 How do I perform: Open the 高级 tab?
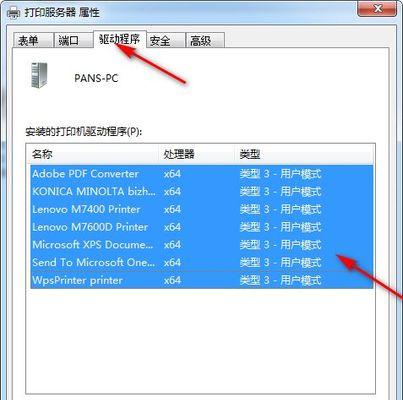coord(205,41)
